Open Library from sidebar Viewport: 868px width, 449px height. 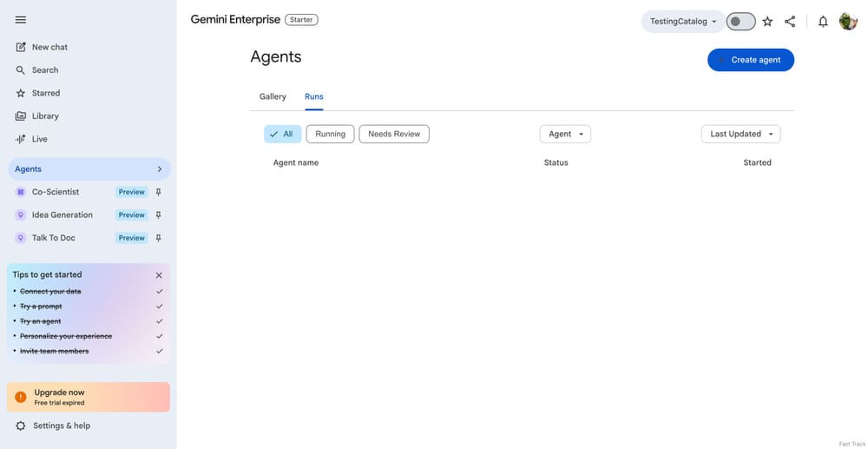click(45, 116)
